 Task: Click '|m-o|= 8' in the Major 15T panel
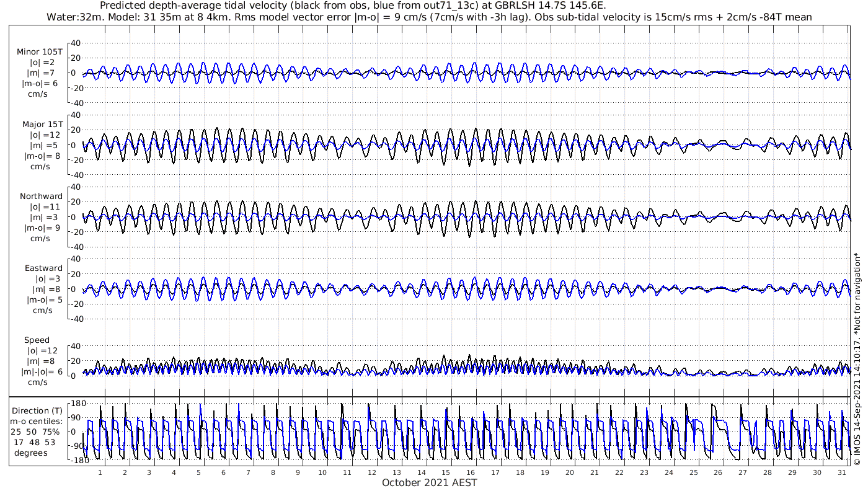coord(41,156)
